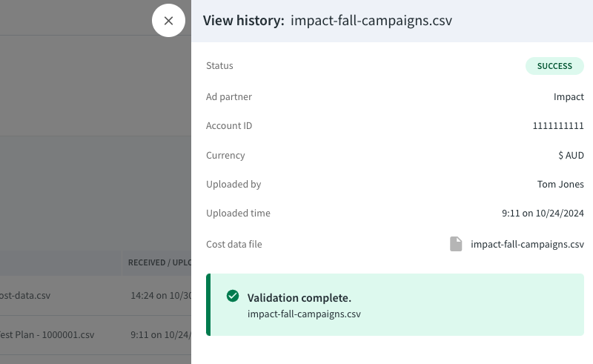Click the Tom Jones uploader name

pos(560,185)
